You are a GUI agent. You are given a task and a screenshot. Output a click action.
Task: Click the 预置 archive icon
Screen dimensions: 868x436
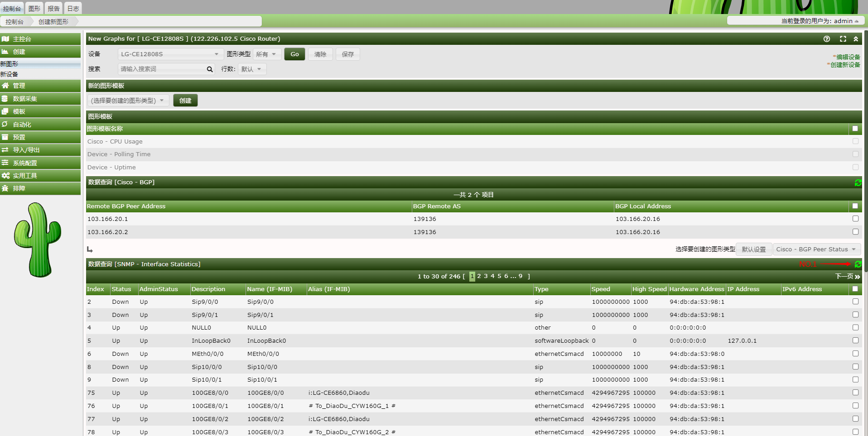point(5,137)
